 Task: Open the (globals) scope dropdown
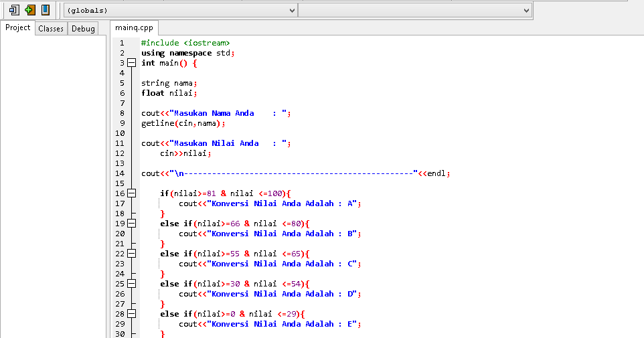click(x=180, y=10)
